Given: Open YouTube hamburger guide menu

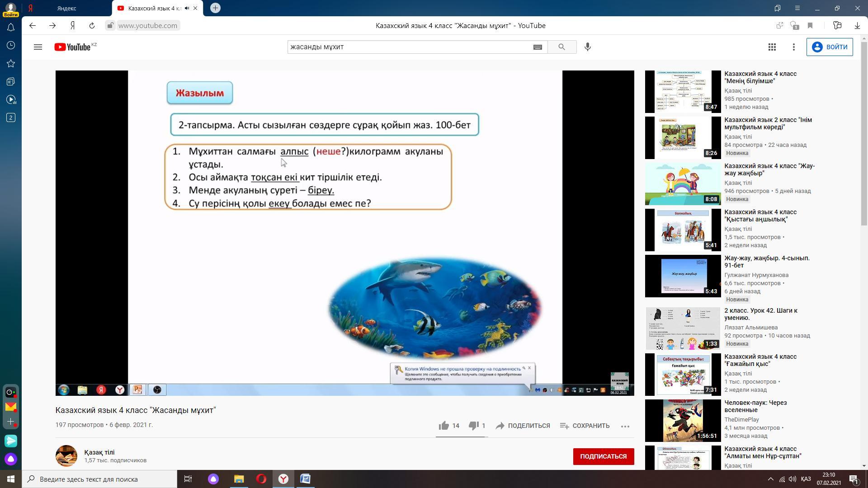Looking at the screenshot, I should coord(38,47).
